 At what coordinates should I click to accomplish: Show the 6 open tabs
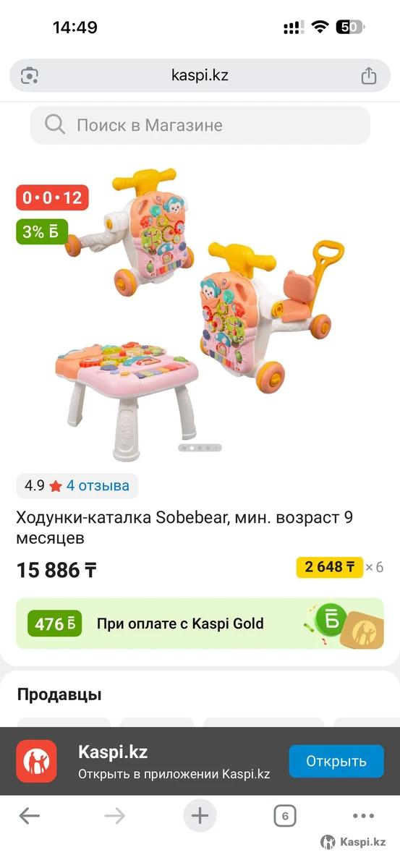(x=285, y=817)
